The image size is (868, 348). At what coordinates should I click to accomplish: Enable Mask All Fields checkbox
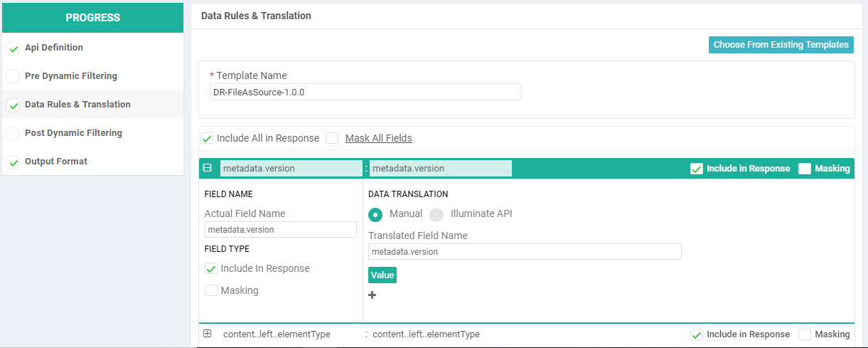point(332,138)
